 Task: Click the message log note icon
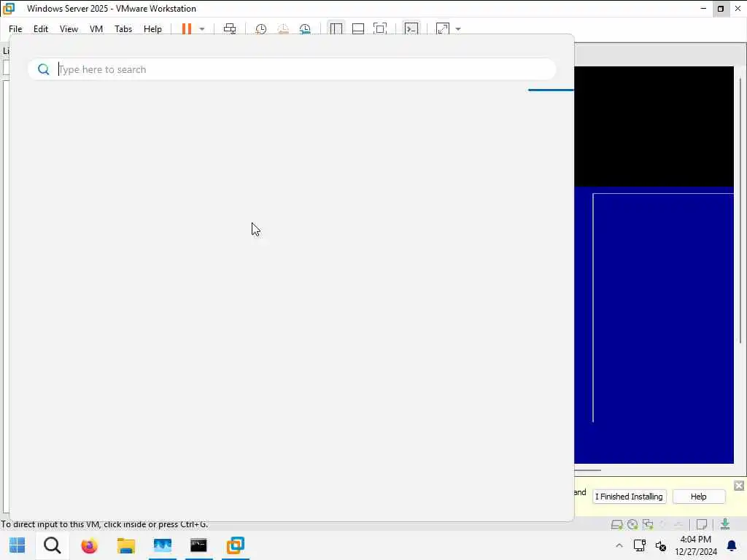point(701,525)
